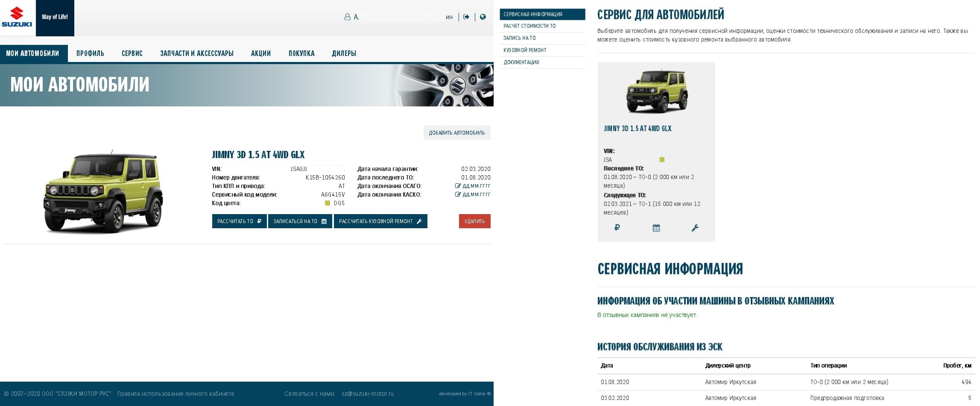Screen dimensions: 980x406
Task: Edit the КАСКО end date field
Action: [473, 194]
